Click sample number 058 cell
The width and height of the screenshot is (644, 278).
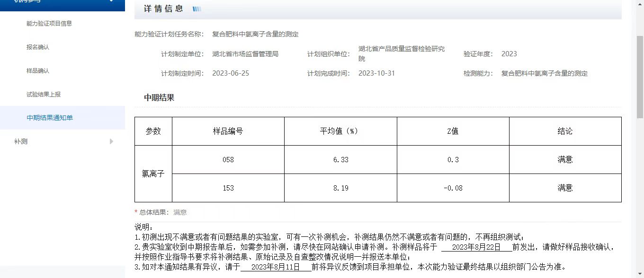click(228, 159)
